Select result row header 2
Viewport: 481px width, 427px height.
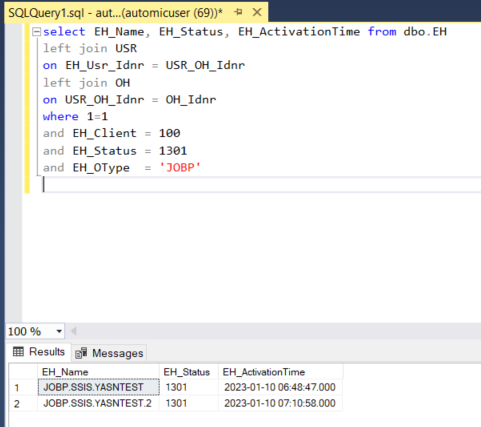click(23, 404)
